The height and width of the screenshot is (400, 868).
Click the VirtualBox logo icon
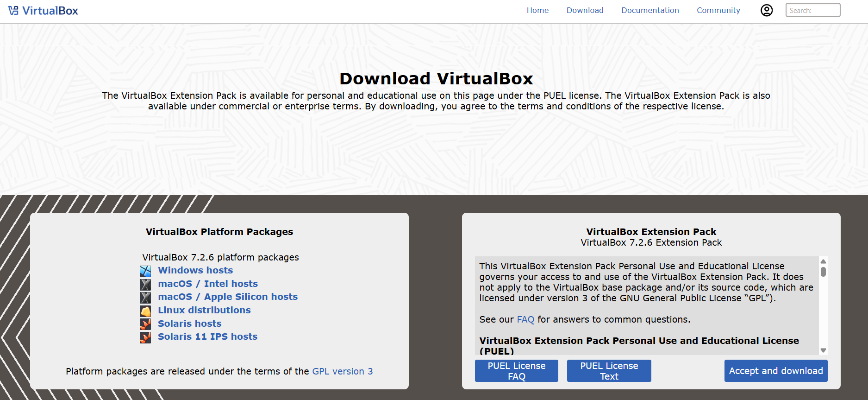[x=13, y=10]
